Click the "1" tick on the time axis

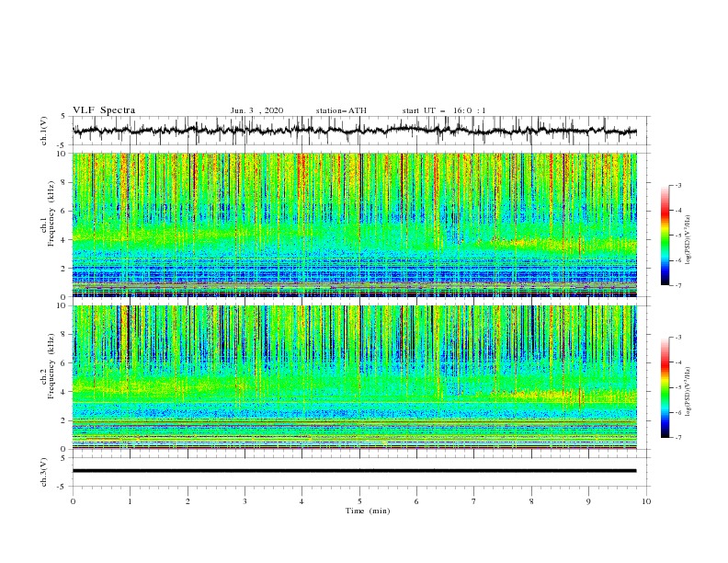(x=130, y=501)
